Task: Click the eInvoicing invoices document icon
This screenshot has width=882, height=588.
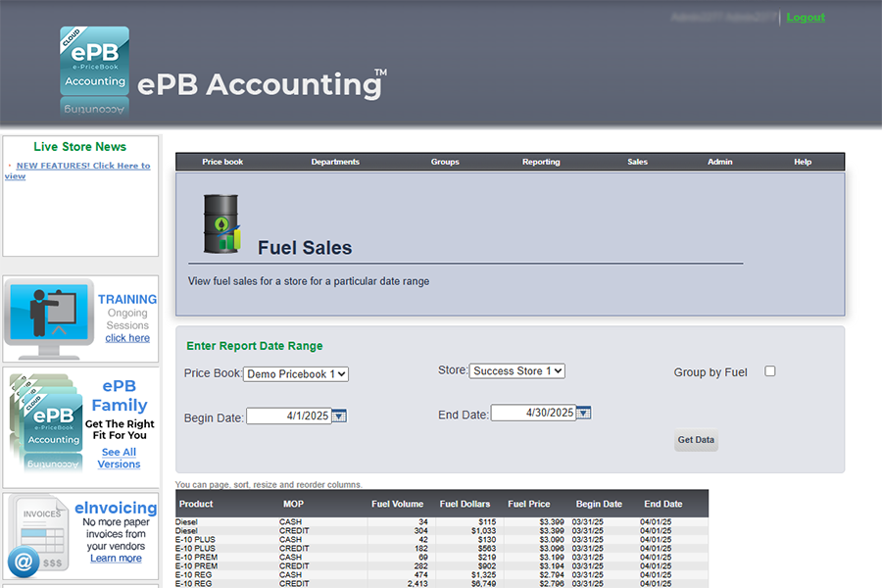Action: (39, 535)
